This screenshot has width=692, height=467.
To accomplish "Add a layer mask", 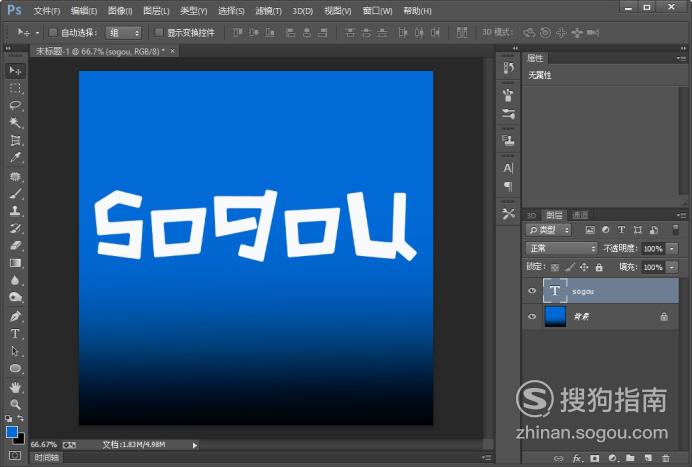I will click(x=595, y=458).
